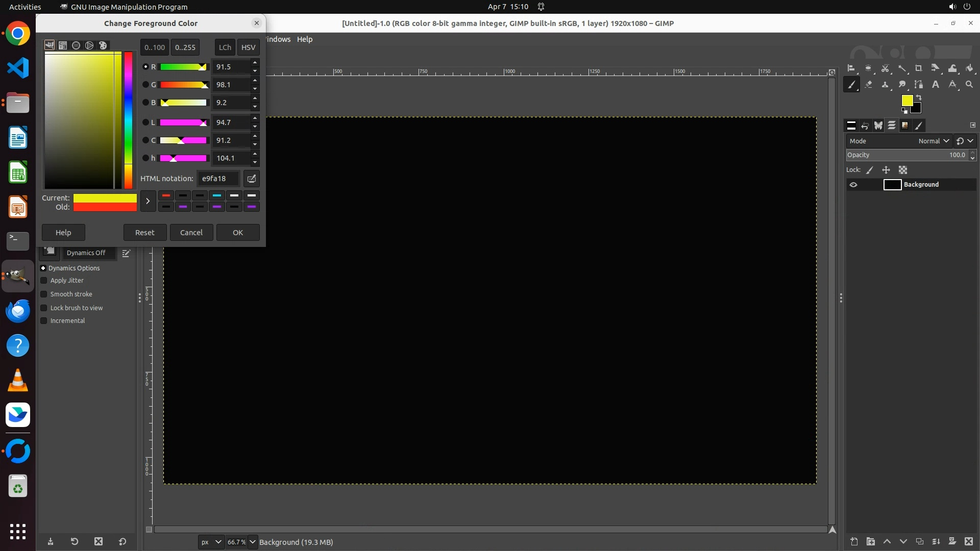Click OK in Change Foreground Color dialog
Viewport: 980px width, 551px height.
coord(238,233)
